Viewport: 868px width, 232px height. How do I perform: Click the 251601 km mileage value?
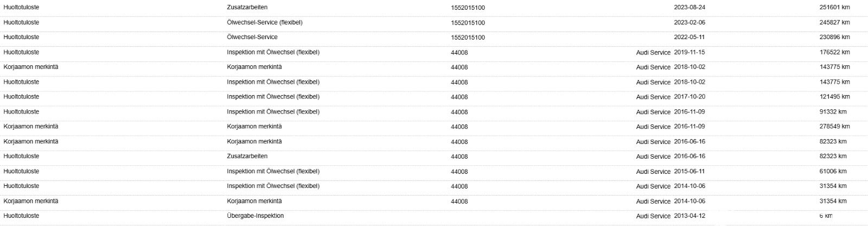(834, 8)
